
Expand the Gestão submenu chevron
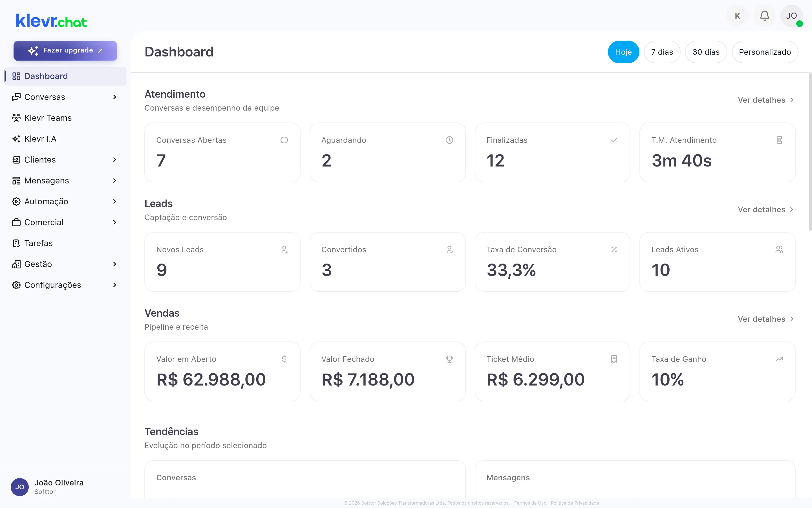114,264
